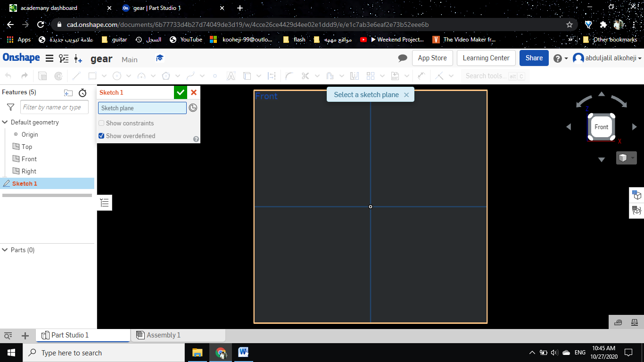Viewport: 644px width, 362px height.
Task: Select the polygon sketch tool
Action: (x=166, y=76)
